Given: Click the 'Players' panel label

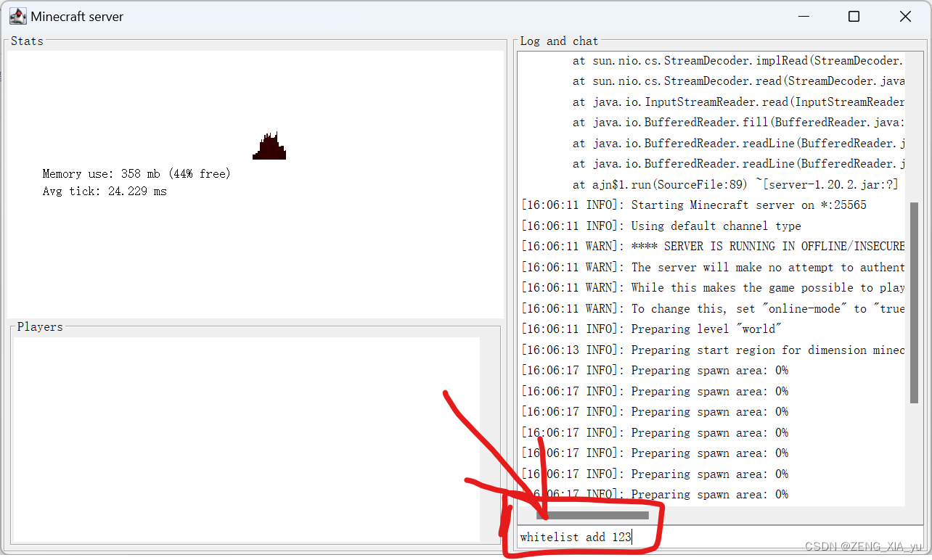Looking at the screenshot, I should pyautogui.click(x=40, y=327).
